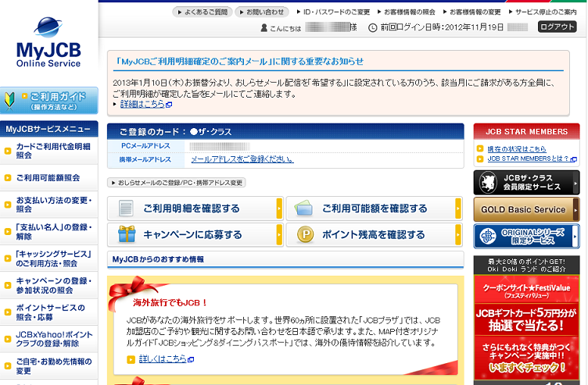Click arrow icon beside 現在の状況はこちら

(480, 148)
